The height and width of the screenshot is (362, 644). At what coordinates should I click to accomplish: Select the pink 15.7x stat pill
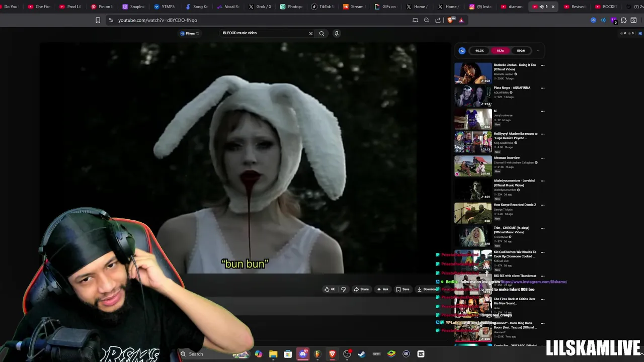[x=500, y=51]
